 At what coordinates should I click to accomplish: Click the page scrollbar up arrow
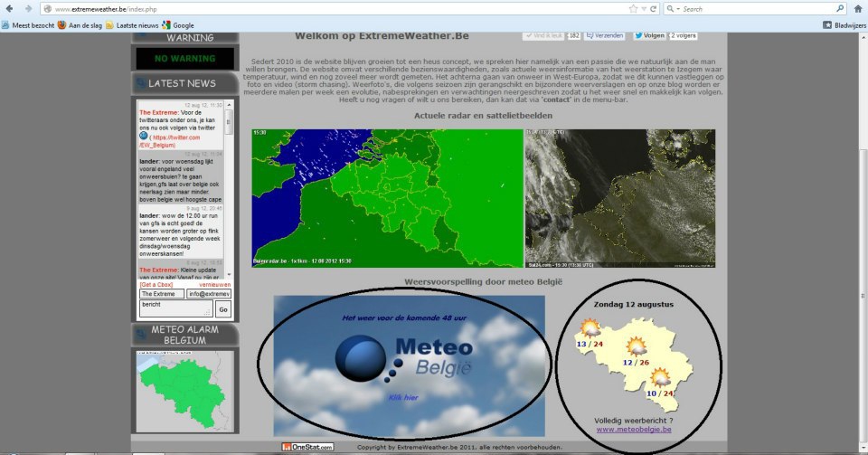pos(863,36)
